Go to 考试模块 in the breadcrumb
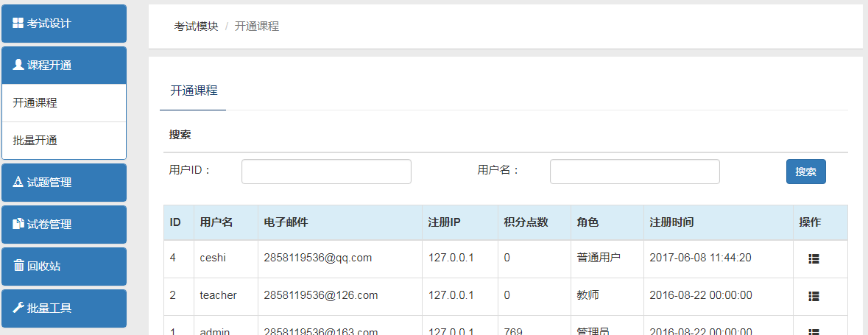Viewport: 868px width, 335px height. click(x=196, y=27)
